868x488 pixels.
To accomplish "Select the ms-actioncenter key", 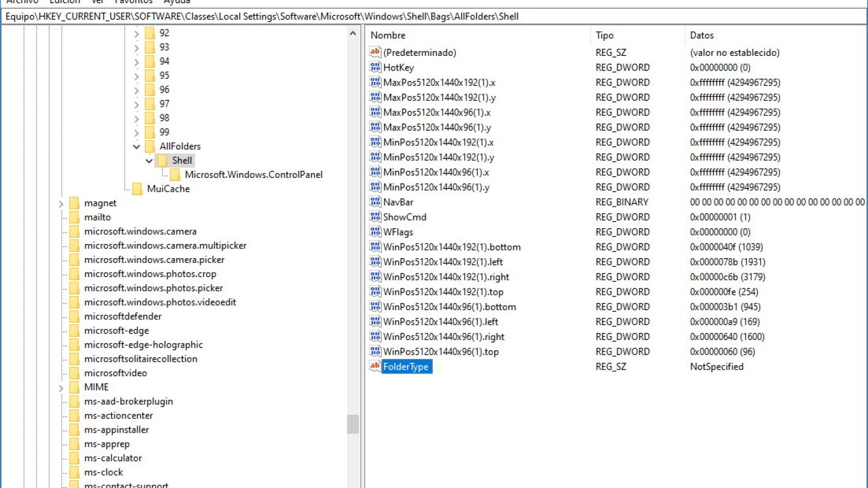I will 119,415.
